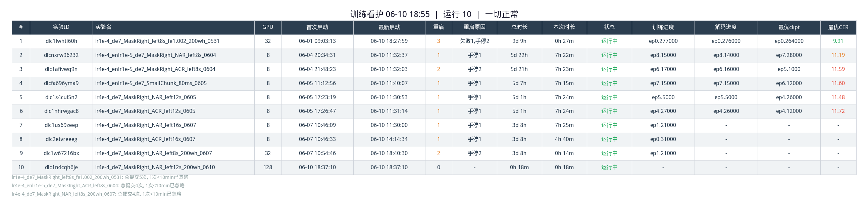868x202 pixels.
Task: Click the 失败1,手停2 restart reason cell
Action: click(474, 41)
